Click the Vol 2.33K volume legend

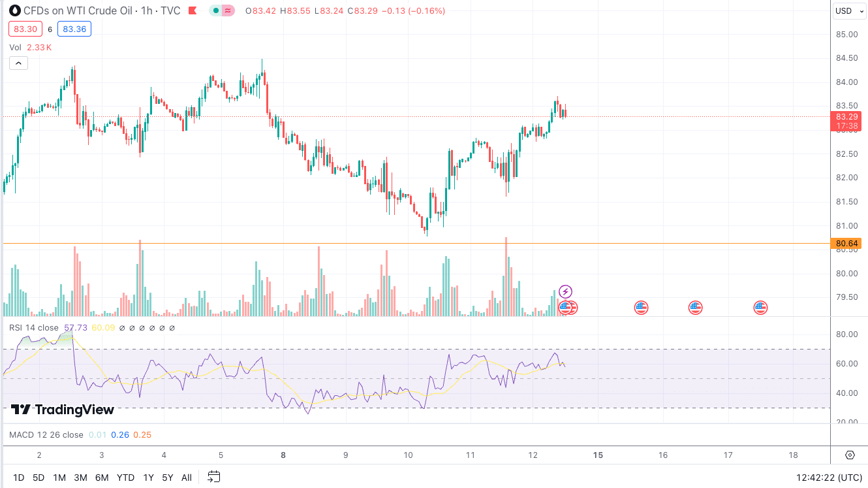coord(30,47)
